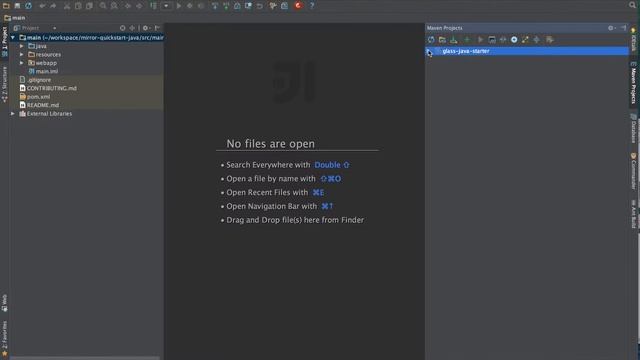Select CONTRIBUTING.md in project tree
The height and width of the screenshot is (360, 640).
tap(48, 88)
